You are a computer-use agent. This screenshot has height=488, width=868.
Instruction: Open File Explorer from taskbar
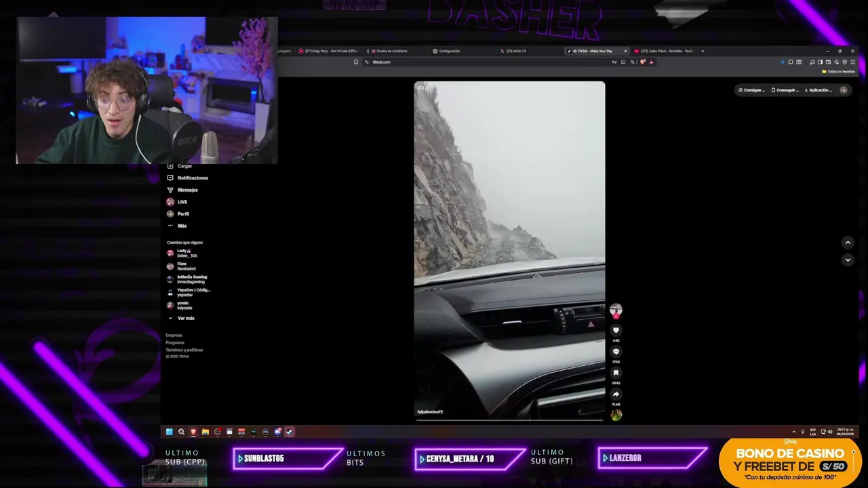click(x=205, y=432)
